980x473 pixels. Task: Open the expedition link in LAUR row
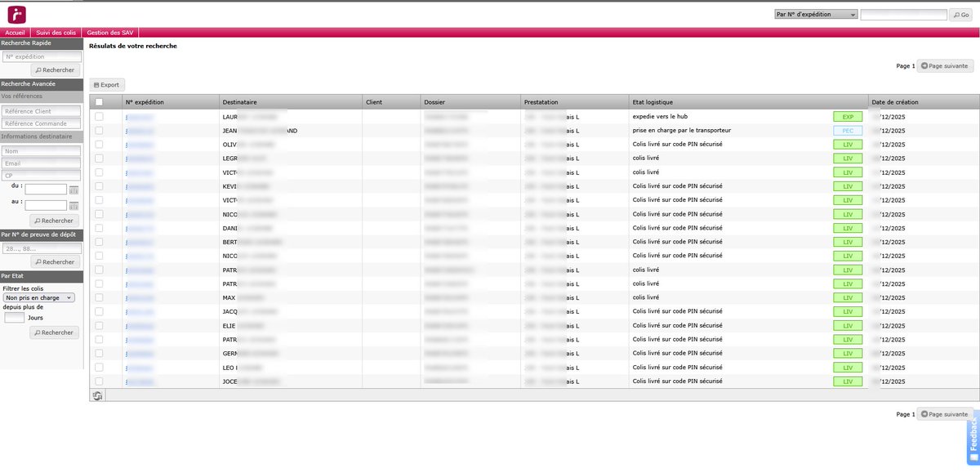pyautogui.click(x=140, y=117)
